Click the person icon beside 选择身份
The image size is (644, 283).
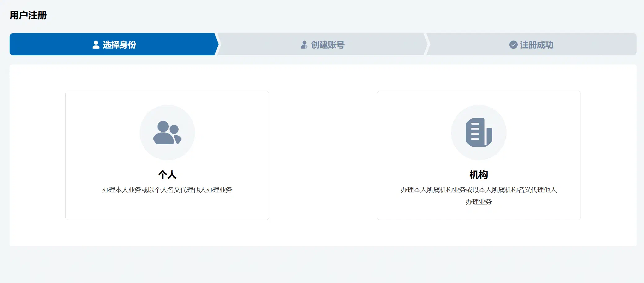tap(96, 45)
